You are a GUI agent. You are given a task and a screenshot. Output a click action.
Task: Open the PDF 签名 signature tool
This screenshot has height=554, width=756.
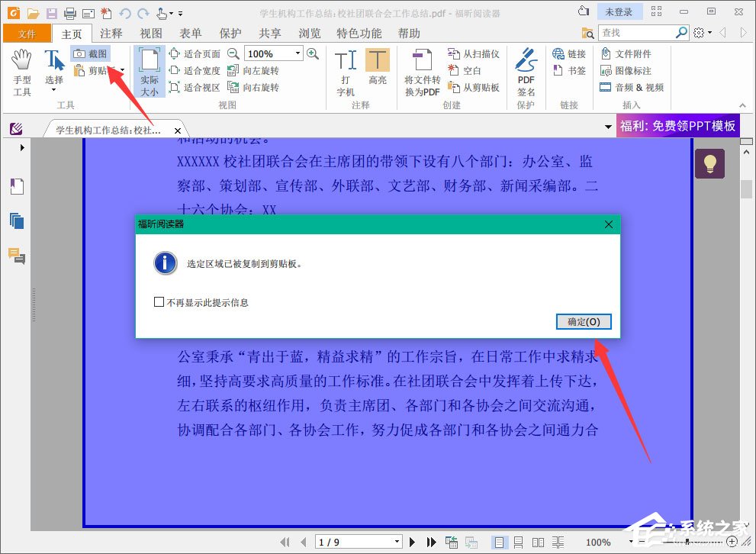pyautogui.click(x=526, y=67)
